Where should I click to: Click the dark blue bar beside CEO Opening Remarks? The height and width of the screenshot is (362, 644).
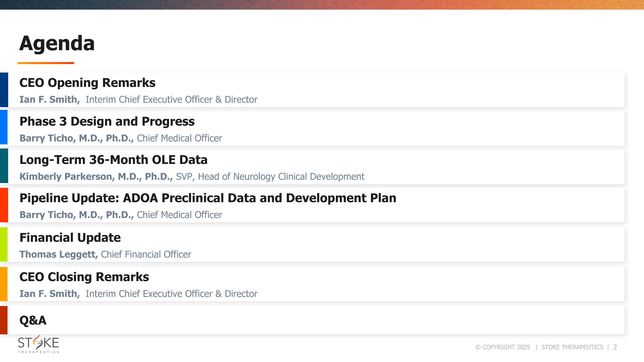tap(4, 90)
